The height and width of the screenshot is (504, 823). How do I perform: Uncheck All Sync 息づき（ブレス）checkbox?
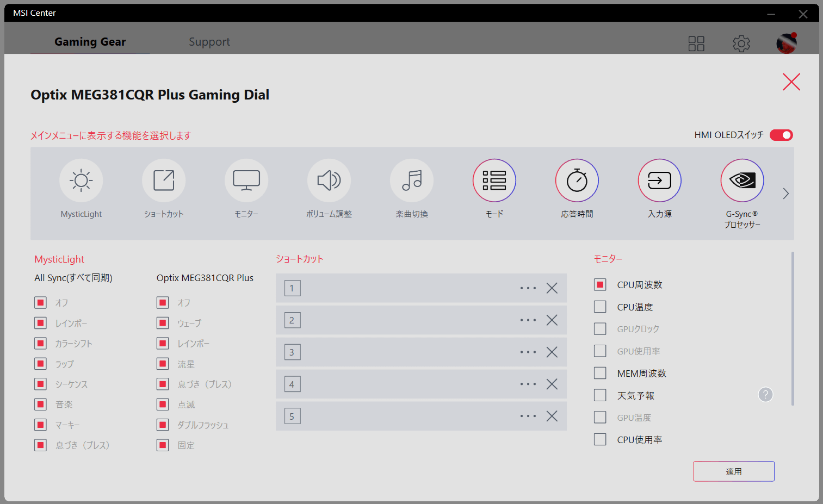coord(40,445)
